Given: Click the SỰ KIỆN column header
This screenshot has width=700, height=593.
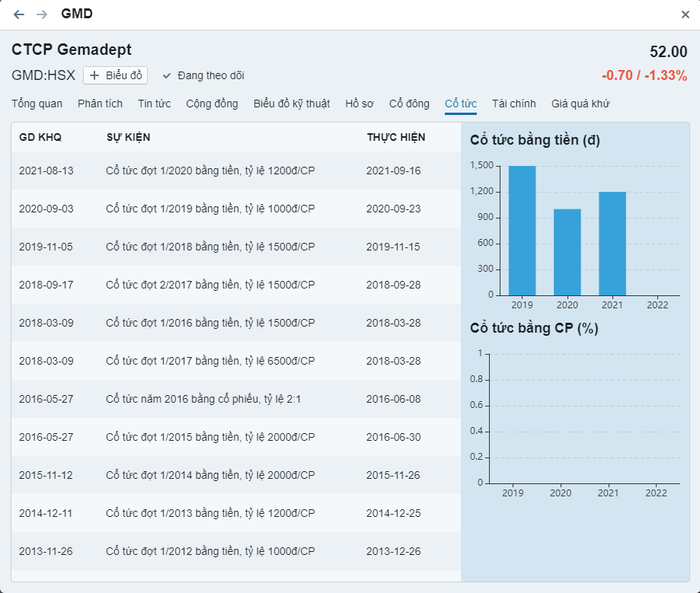Looking at the screenshot, I should 128,137.
